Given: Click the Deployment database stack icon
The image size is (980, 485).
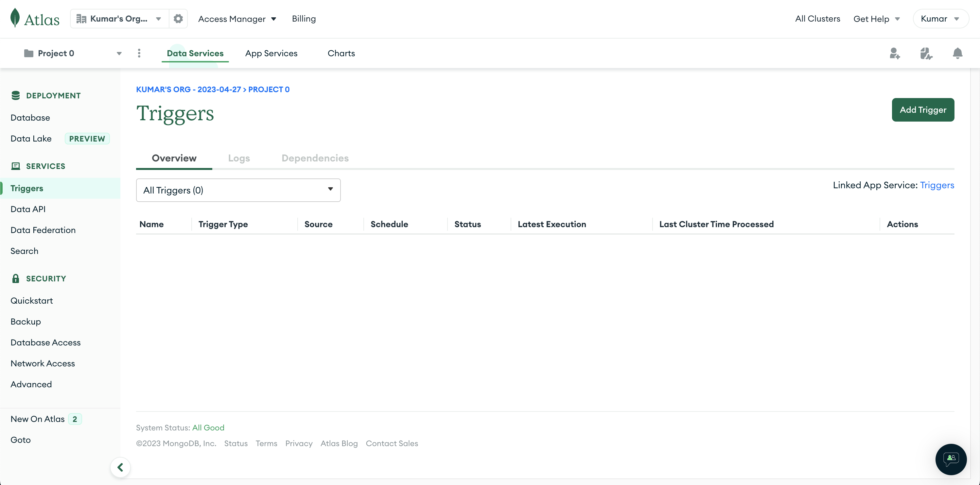Looking at the screenshot, I should 16,95.
